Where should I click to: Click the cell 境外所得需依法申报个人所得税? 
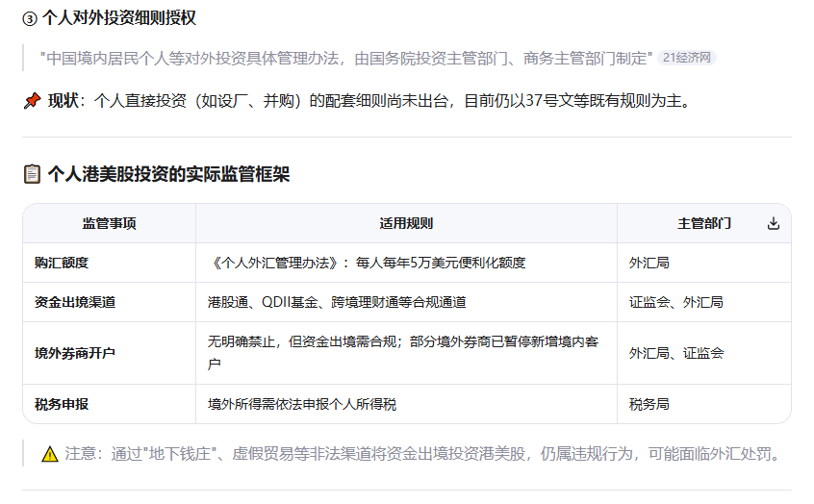point(406,404)
